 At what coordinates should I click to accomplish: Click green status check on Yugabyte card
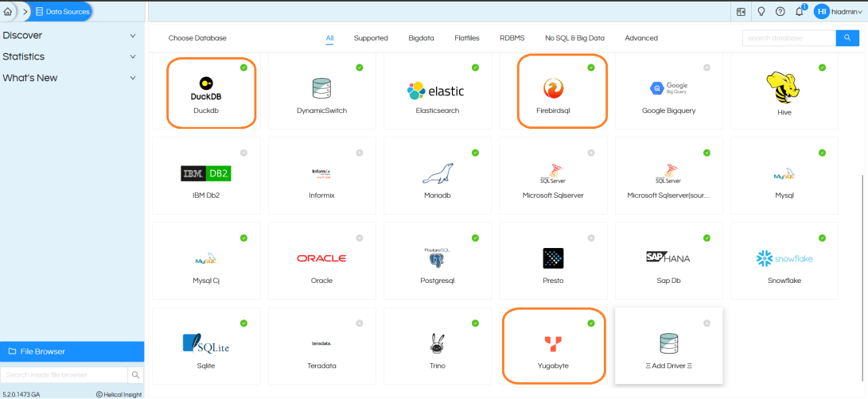click(590, 323)
